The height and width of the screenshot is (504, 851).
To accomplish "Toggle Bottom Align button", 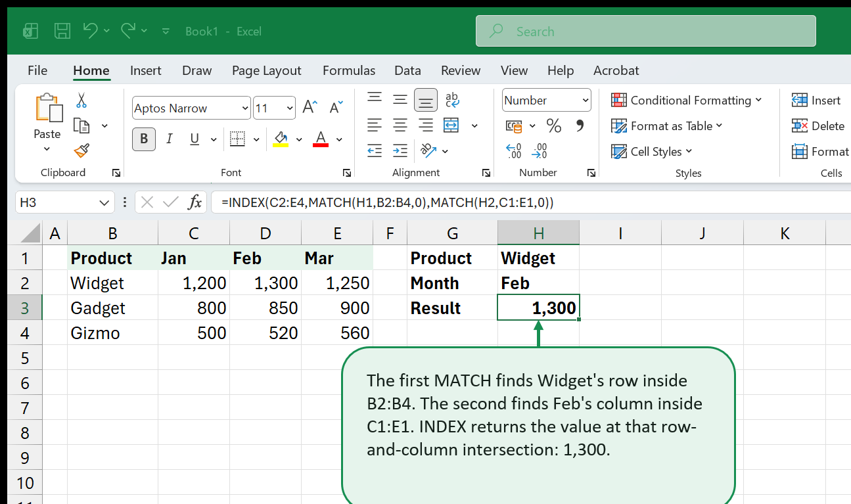I will 426,99.
